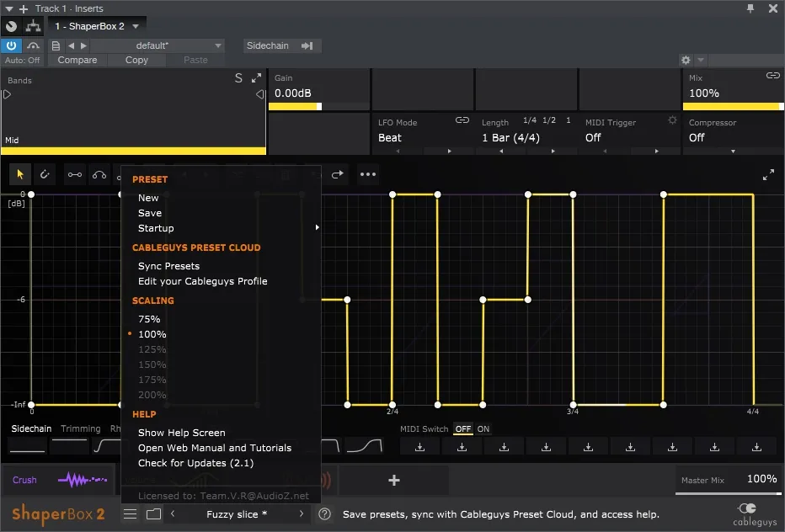The height and width of the screenshot is (532, 785).
Task: Set MIDI Switch to ON
Action: pyautogui.click(x=483, y=429)
